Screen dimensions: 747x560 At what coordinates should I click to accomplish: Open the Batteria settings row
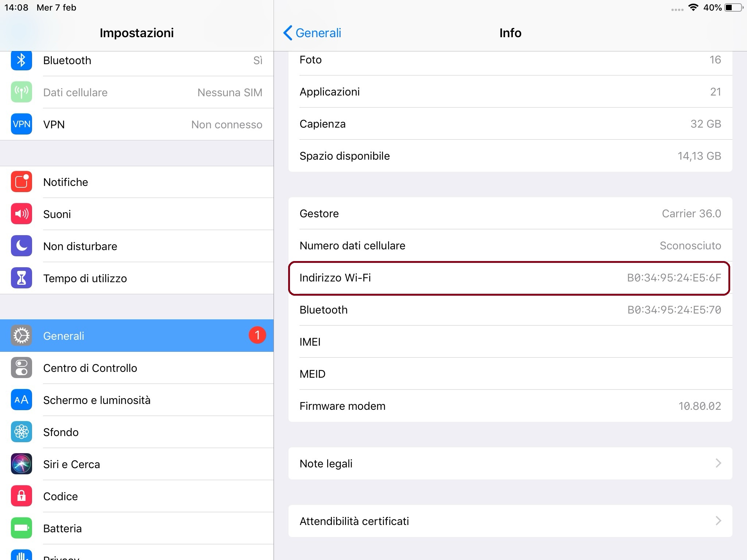(62, 528)
